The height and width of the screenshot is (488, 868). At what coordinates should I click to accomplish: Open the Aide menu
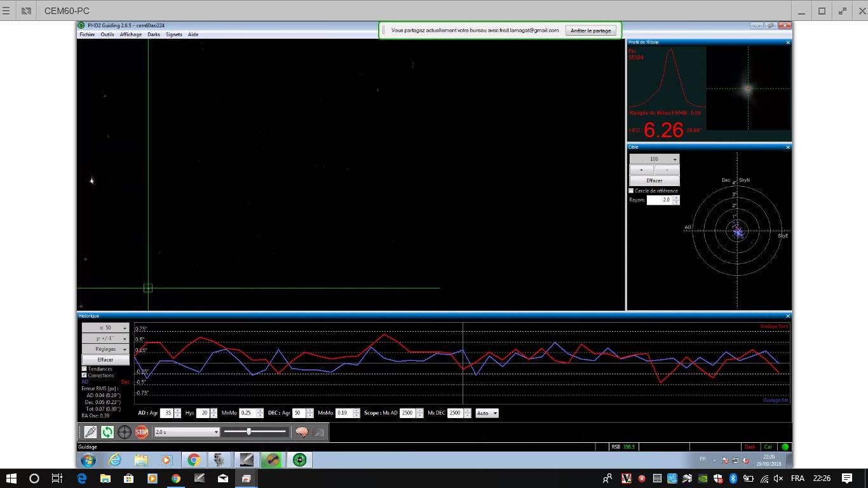coord(193,34)
